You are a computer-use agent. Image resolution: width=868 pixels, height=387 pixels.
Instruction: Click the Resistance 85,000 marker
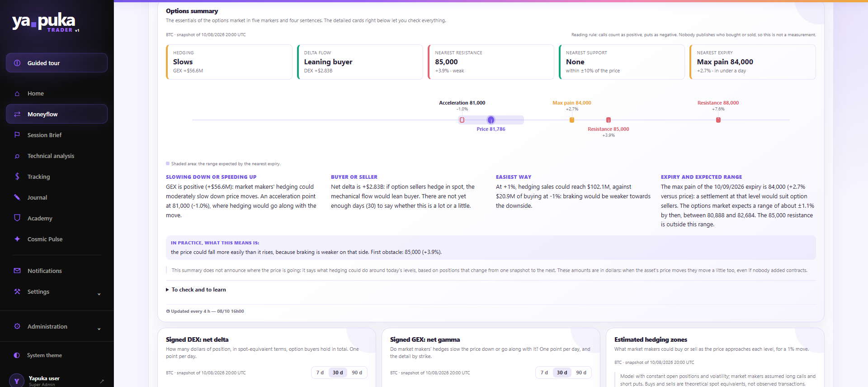(609, 120)
